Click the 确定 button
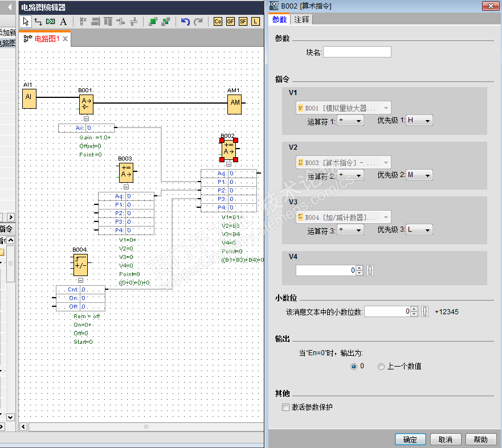Viewport: 502px width, 448px height. [410, 439]
